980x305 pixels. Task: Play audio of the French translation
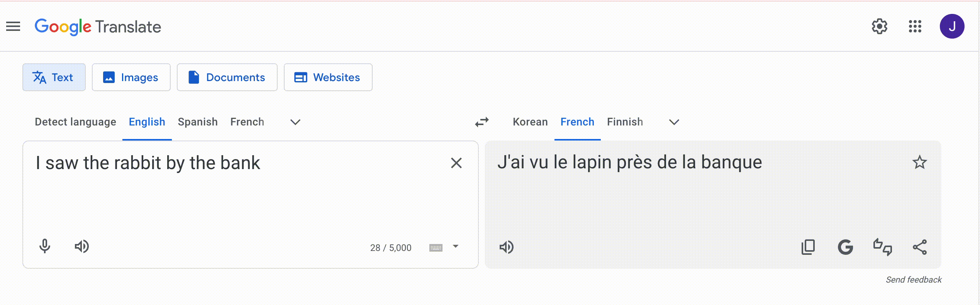coord(507,247)
